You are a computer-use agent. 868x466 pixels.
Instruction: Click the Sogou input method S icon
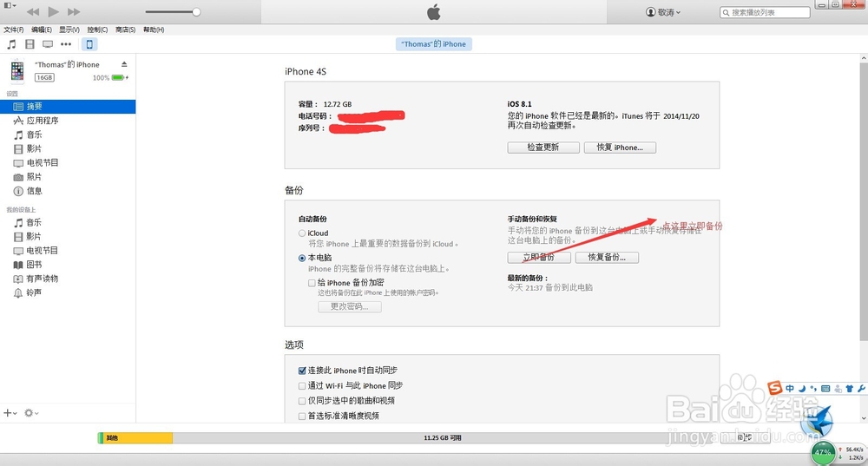pos(774,388)
